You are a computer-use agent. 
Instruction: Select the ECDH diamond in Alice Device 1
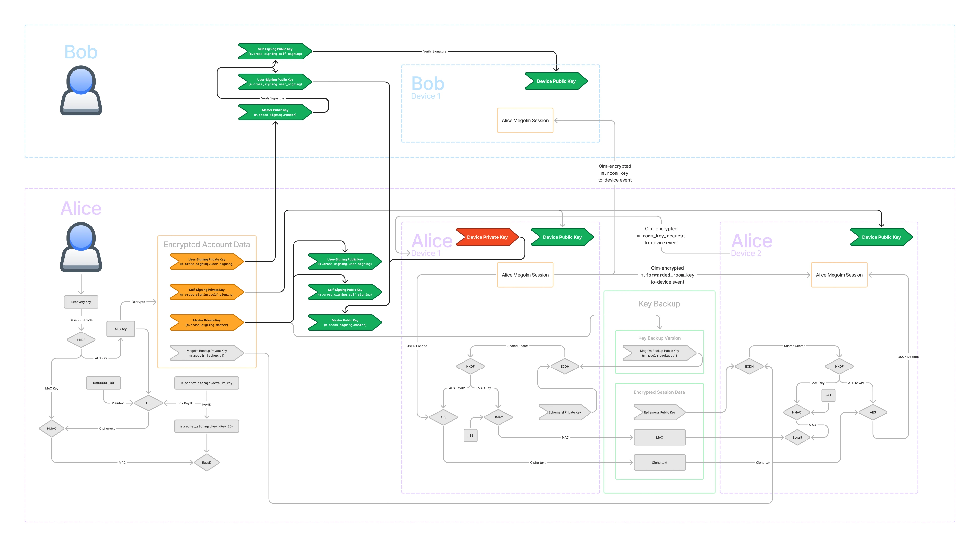click(564, 367)
